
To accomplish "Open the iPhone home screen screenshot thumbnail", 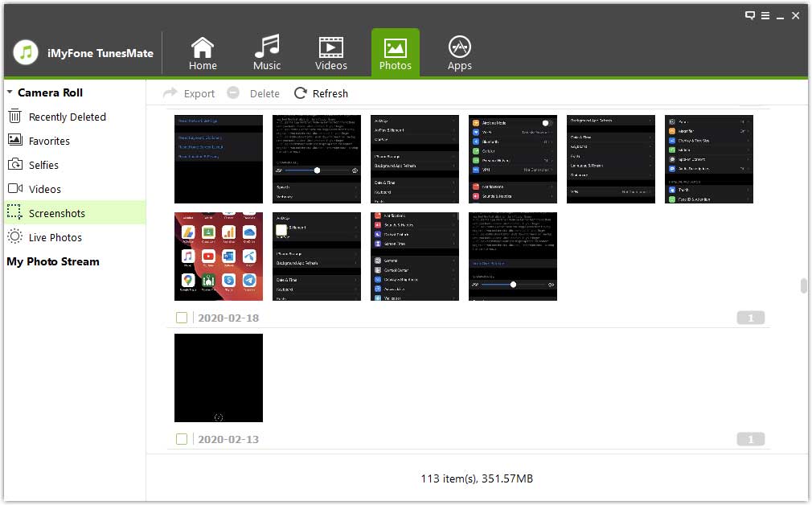I will point(218,256).
